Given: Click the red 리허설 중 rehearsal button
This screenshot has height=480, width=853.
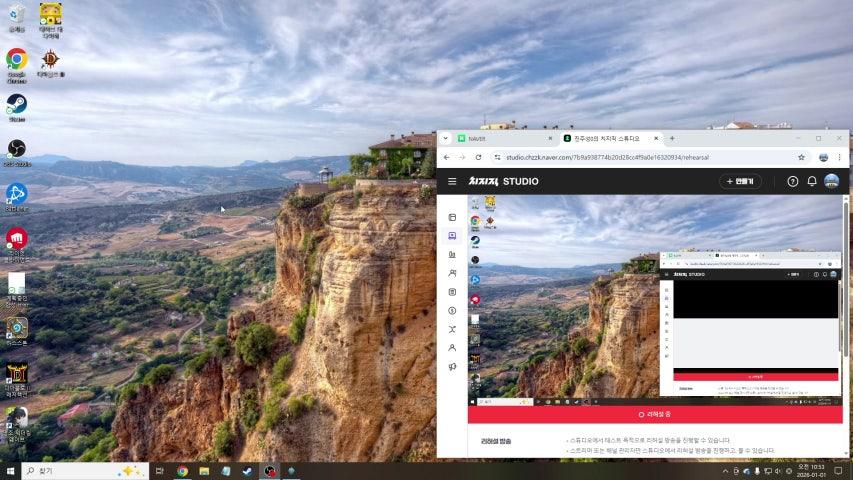Looking at the screenshot, I should [x=655, y=414].
